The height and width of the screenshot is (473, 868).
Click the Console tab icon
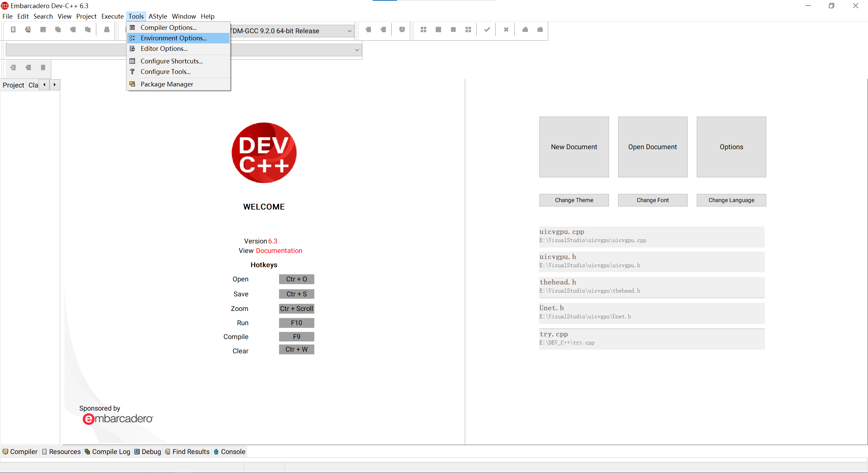(x=216, y=452)
